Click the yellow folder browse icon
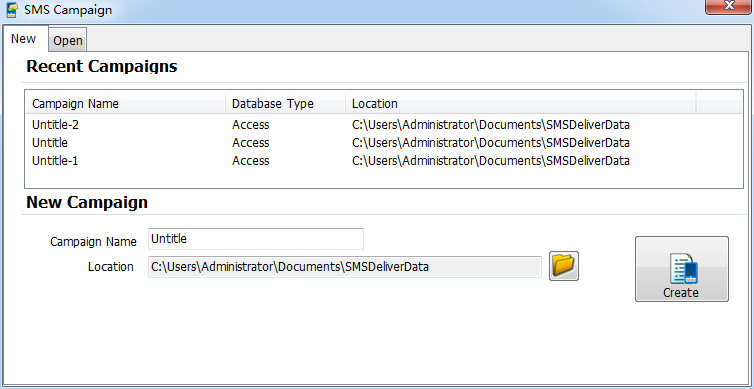 pyautogui.click(x=564, y=265)
